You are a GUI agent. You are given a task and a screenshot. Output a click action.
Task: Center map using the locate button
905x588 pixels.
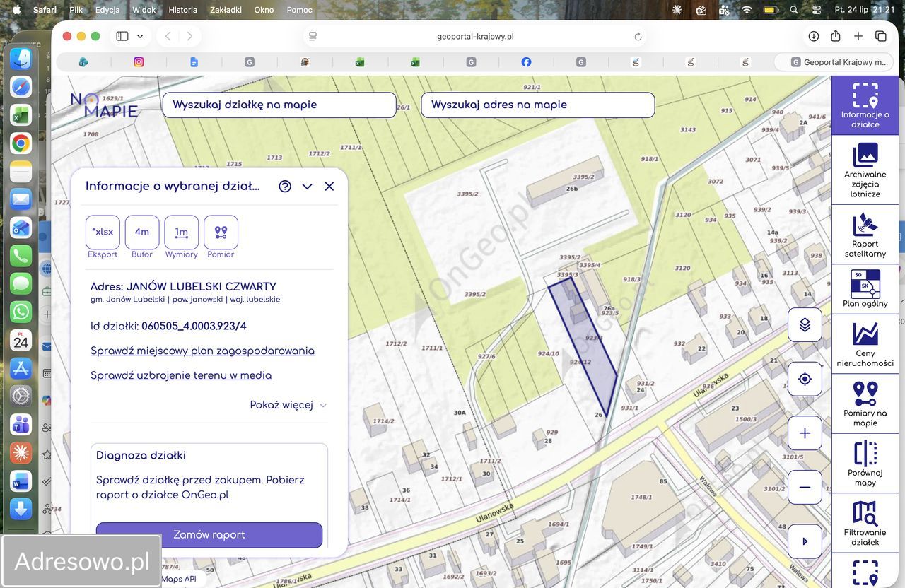[805, 379]
